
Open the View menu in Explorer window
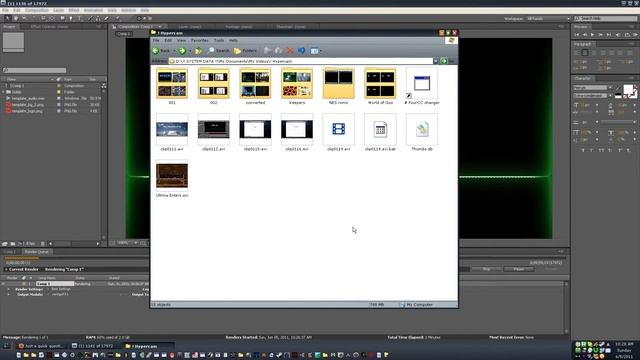point(181,40)
